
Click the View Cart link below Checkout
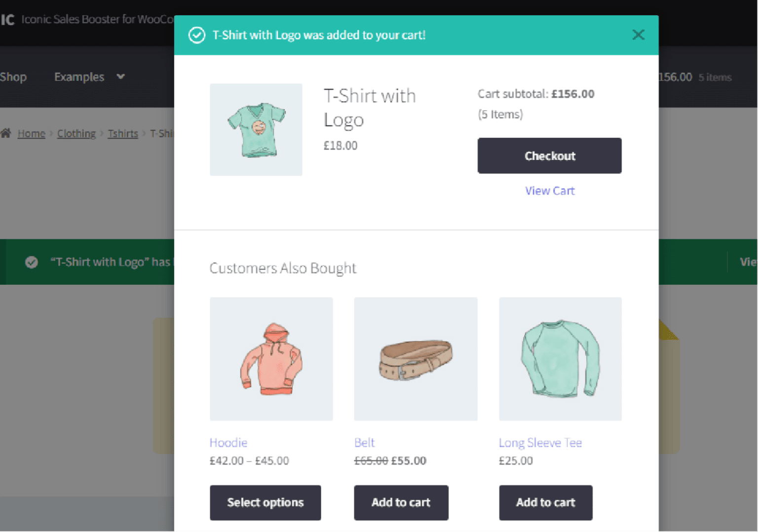[550, 190]
